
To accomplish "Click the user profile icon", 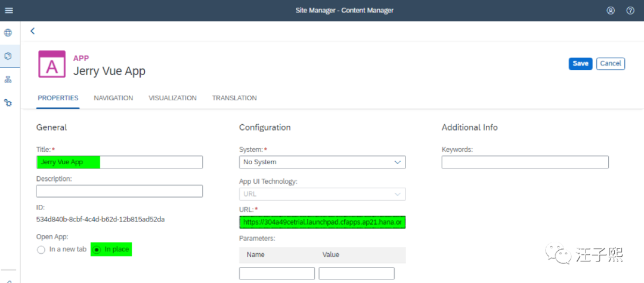I will click(611, 11).
